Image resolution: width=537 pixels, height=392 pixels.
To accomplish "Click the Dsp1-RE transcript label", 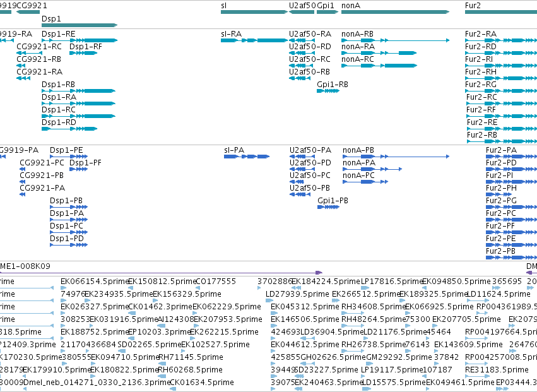I will coord(59,34).
